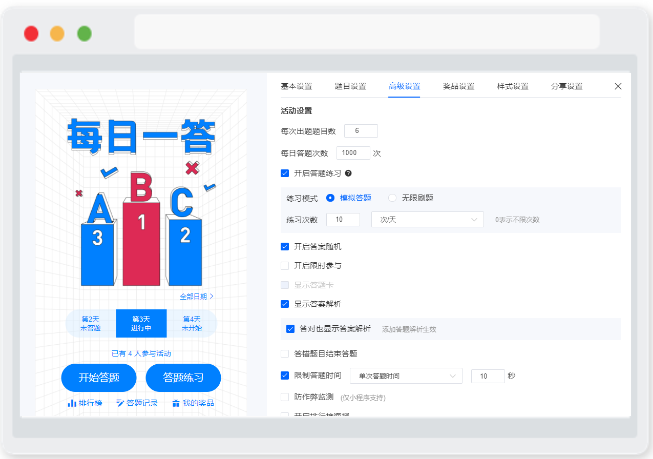Select the 第4天 未开始 day tab

(x=192, y=323)
